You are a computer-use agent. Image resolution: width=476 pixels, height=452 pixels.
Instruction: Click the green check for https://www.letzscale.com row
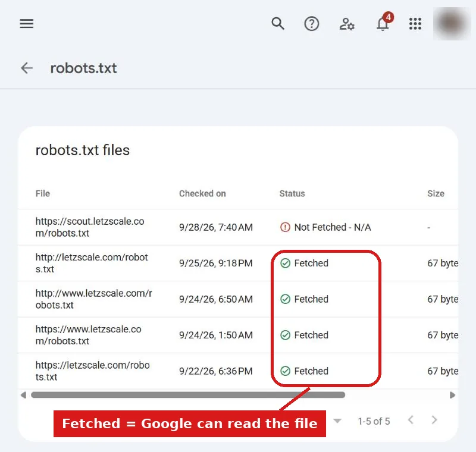[x=285, y=335]
